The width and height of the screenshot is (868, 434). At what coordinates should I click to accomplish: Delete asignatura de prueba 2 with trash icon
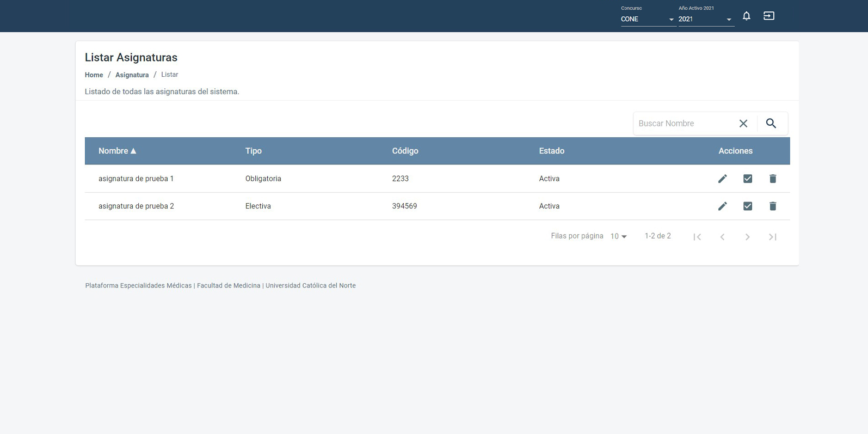tap(772, 206)
